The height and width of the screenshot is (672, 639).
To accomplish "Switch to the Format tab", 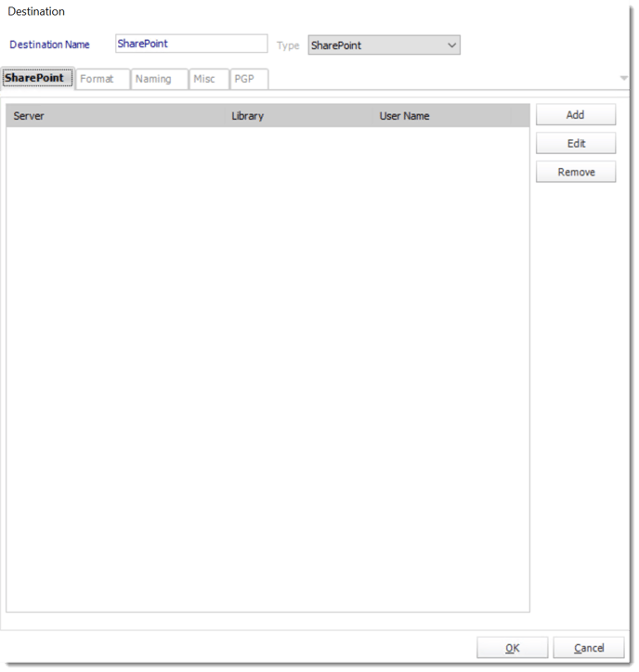I will 102,79.
